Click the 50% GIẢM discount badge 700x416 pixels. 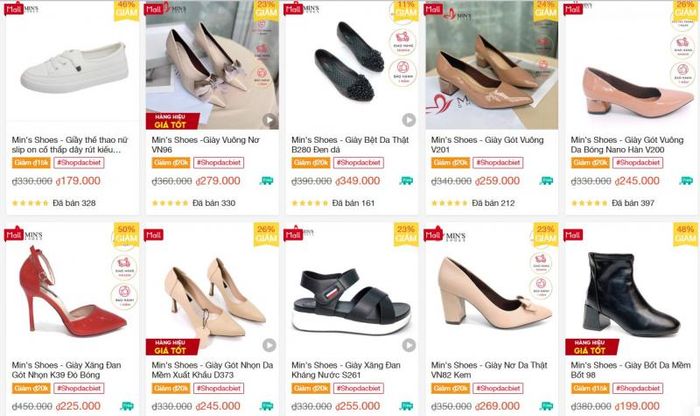click(126, 235)
